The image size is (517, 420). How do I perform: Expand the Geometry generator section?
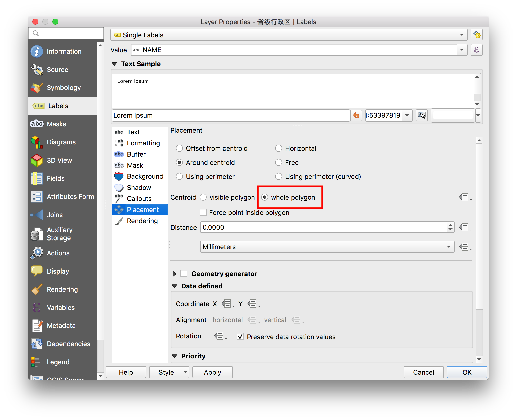[x=174, y=274]
